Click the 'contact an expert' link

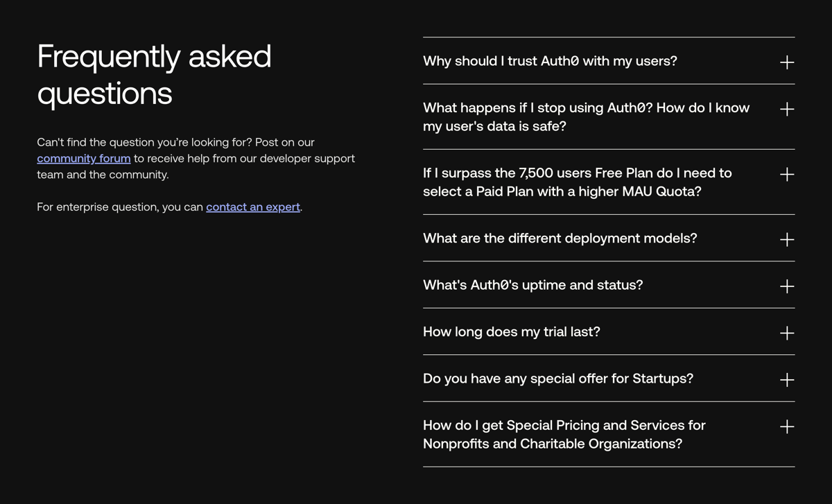tap(252, 207)
